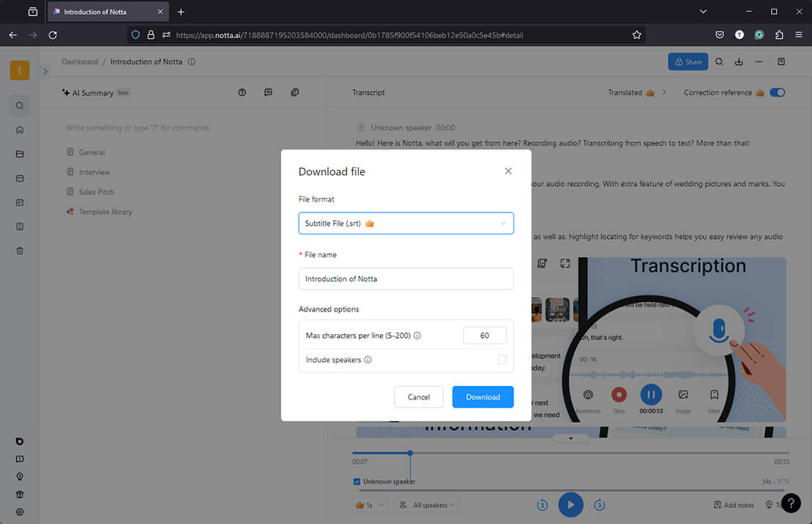The image size is (812, 524).
Task: Click the blue Download button
Action: 483,397
